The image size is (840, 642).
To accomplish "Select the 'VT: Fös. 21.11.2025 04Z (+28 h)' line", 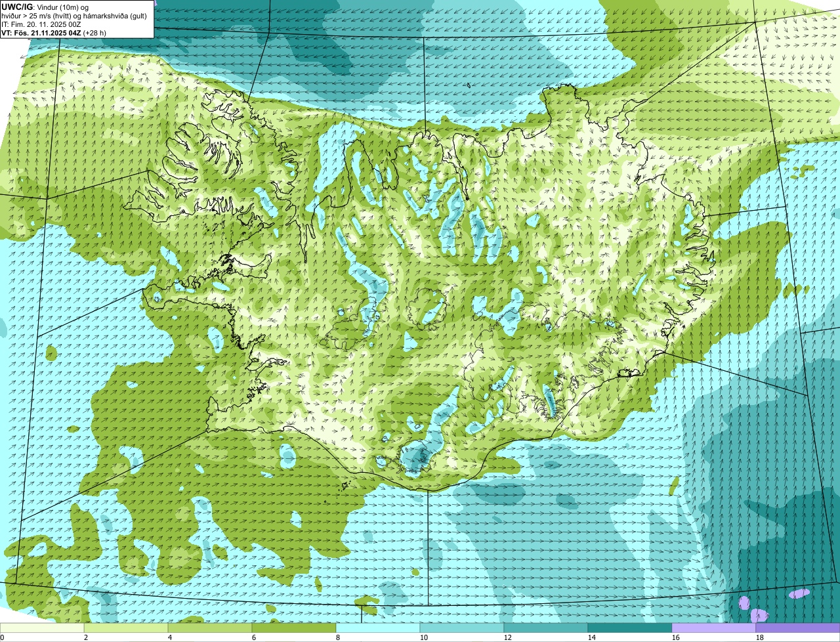I will click(54, 33).
